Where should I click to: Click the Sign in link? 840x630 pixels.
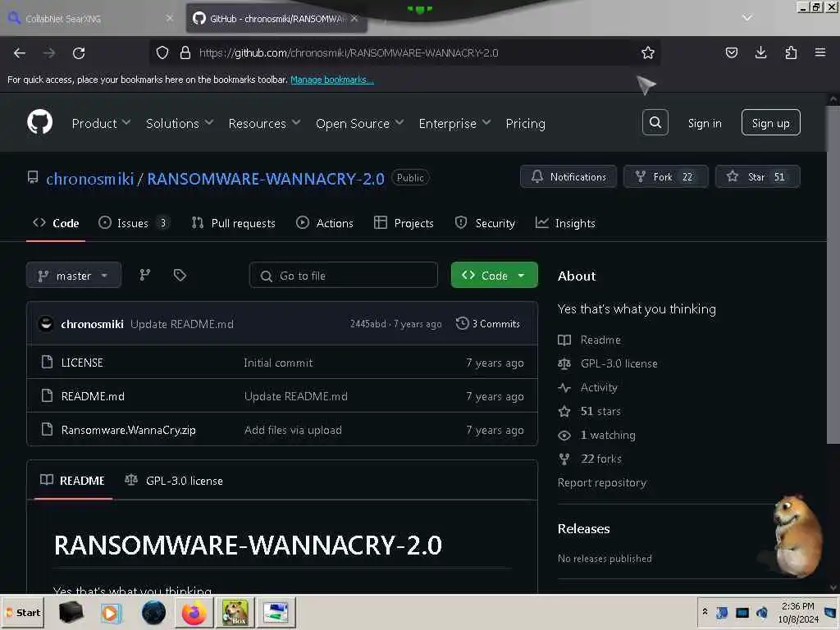[705, 123]
